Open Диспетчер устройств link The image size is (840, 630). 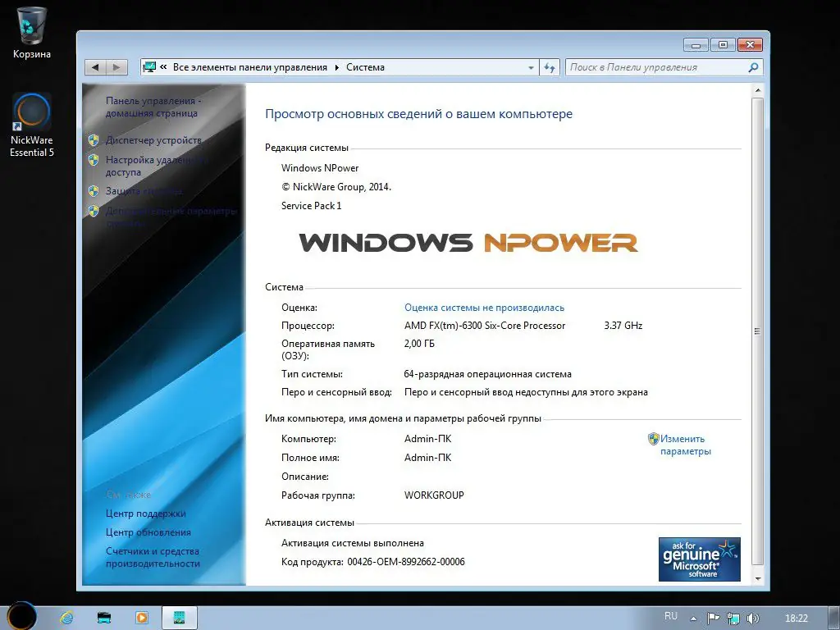click(153, 140)
